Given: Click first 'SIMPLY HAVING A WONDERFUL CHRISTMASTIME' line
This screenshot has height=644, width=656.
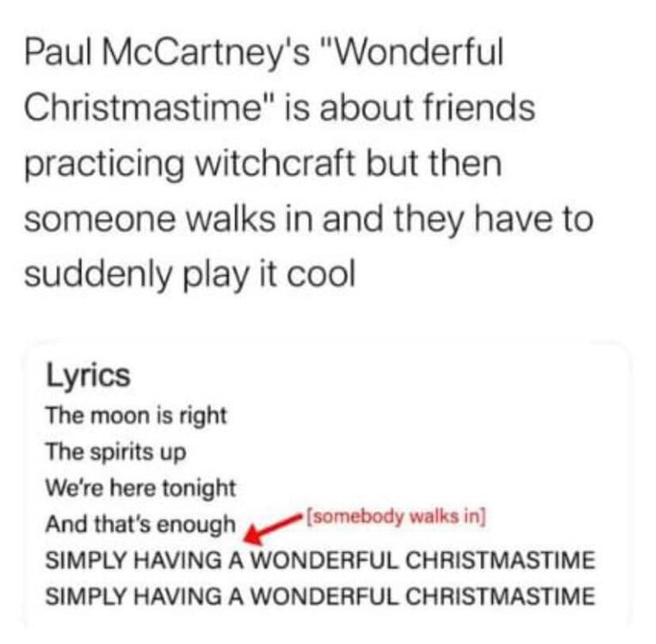Looking at the screenshot, I should [x=320, y=561].
